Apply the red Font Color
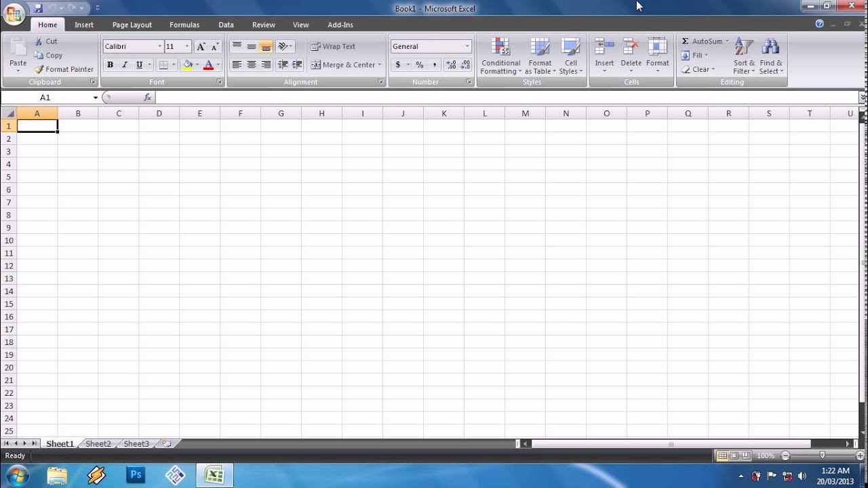The width and height of the screenshot is (868, 488). tap(208, 65)
